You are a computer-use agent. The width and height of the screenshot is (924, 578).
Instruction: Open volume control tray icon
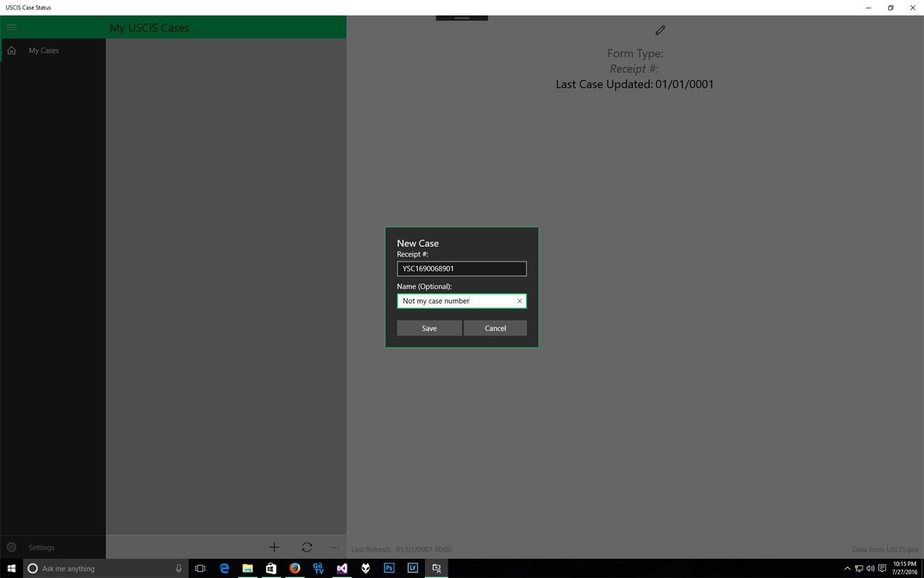(870, 569)
